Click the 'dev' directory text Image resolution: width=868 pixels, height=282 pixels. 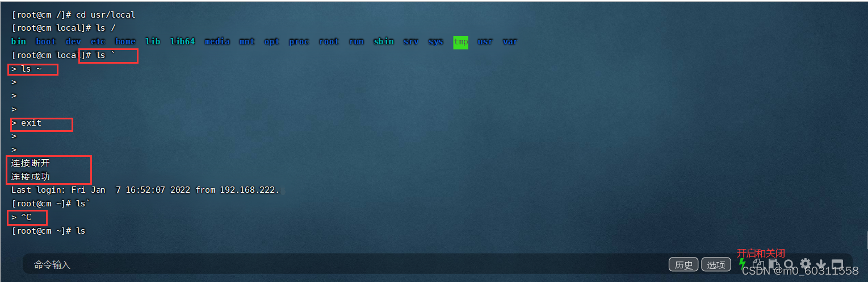73,42
